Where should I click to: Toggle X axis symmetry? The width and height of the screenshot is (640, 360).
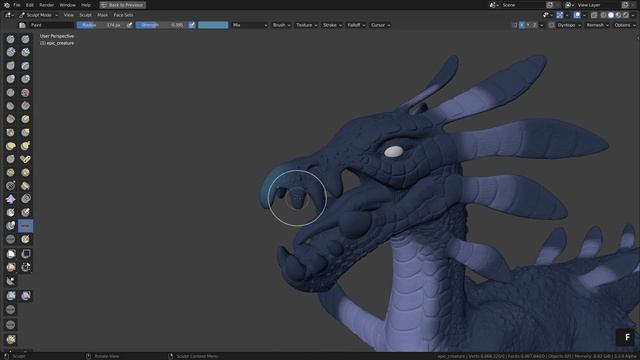point(522,25)
